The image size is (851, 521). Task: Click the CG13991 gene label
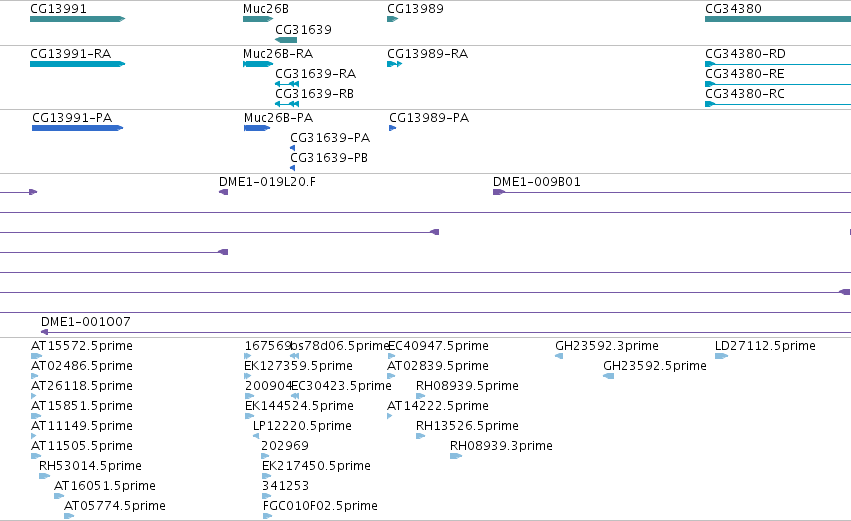(58, 9)
